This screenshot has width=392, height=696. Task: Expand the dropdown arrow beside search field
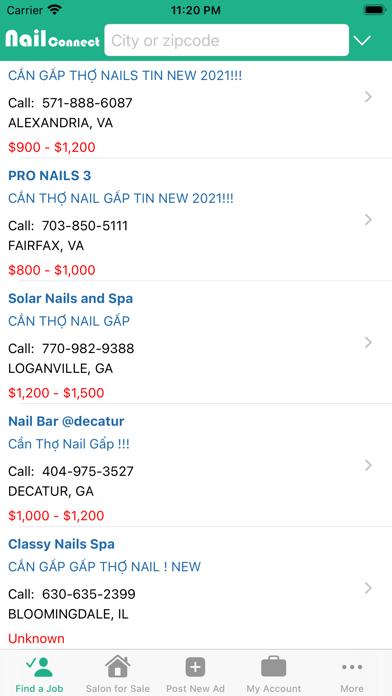pos(362,40)
